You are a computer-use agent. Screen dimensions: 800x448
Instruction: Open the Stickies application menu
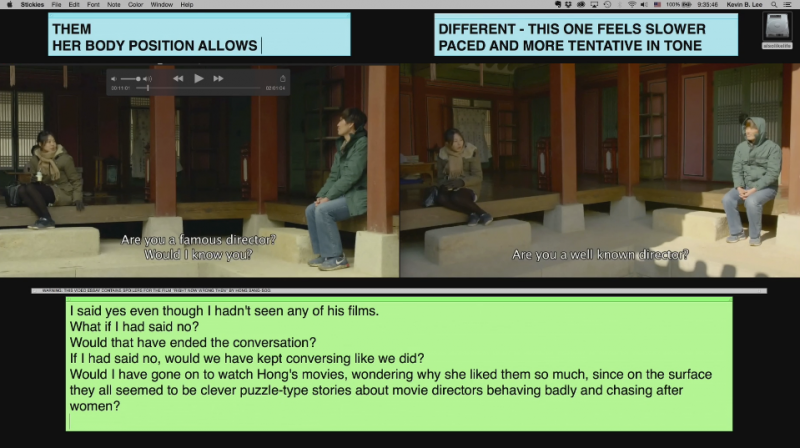[x=32, y=5]
